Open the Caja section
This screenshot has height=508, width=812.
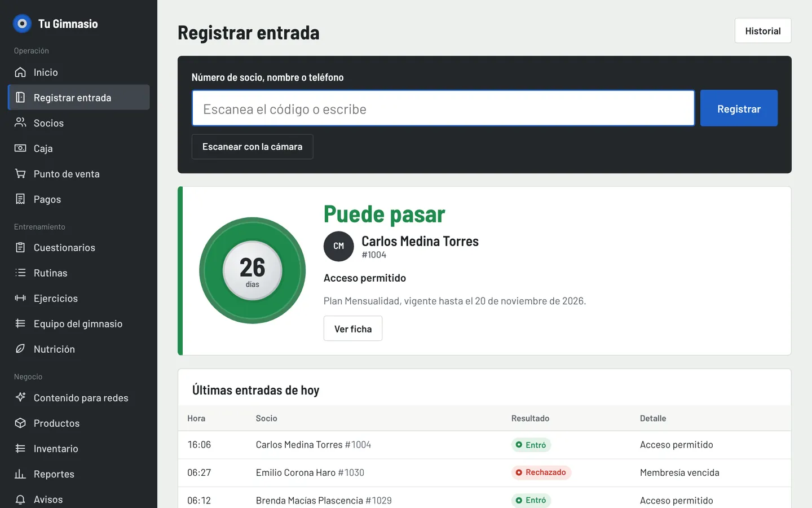pos(79,148)
